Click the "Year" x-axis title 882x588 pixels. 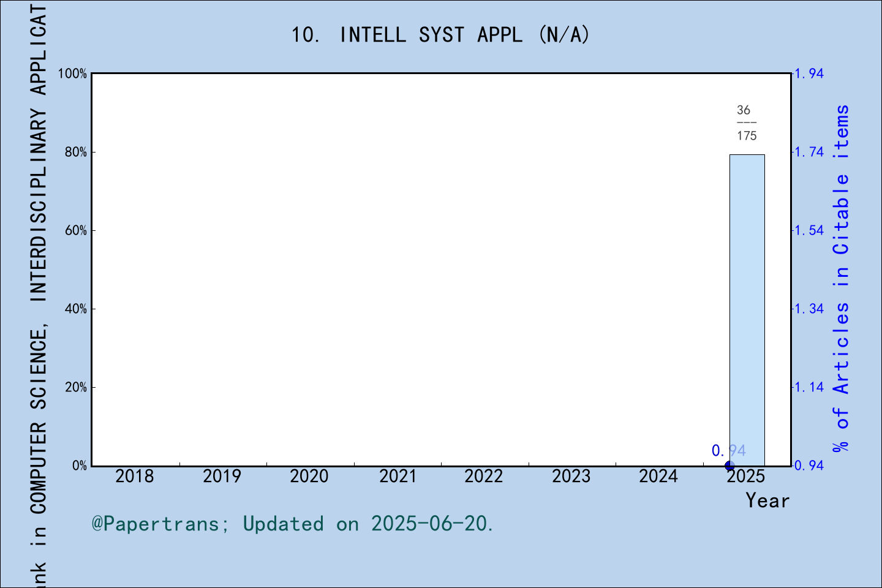[x=767, y=500]
